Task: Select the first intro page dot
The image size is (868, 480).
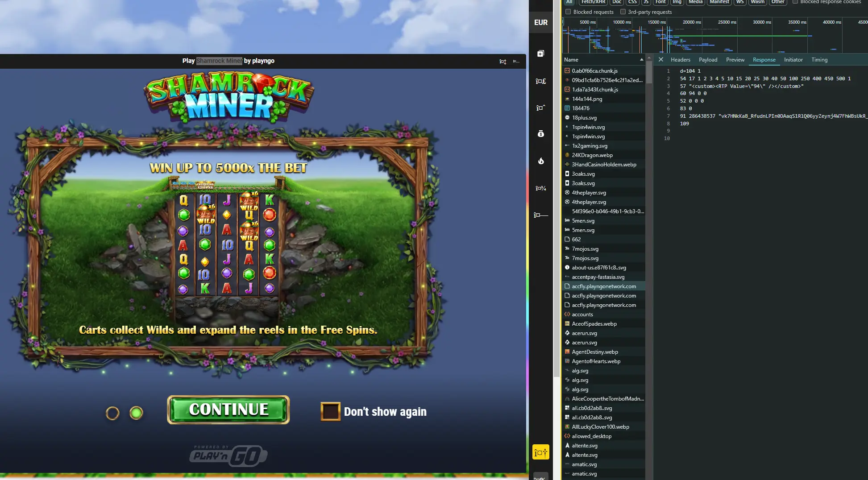Action: [x=112, y=413]
